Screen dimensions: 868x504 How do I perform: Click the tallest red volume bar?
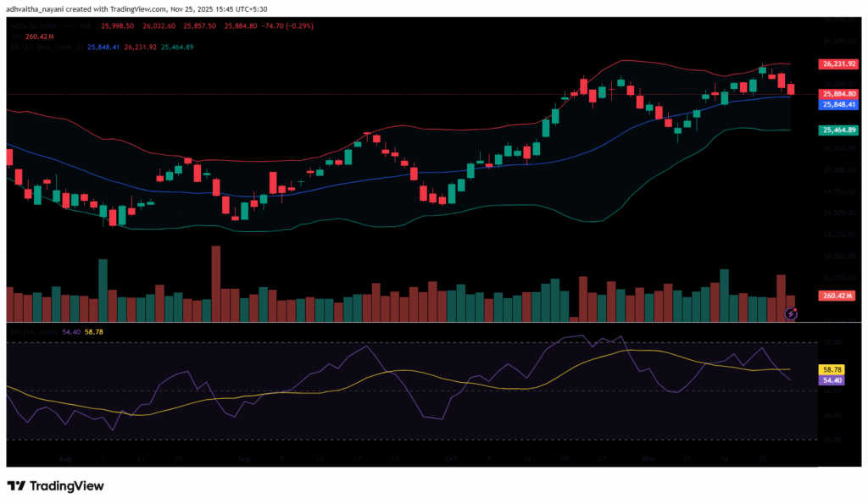click(x=216, y=283)
